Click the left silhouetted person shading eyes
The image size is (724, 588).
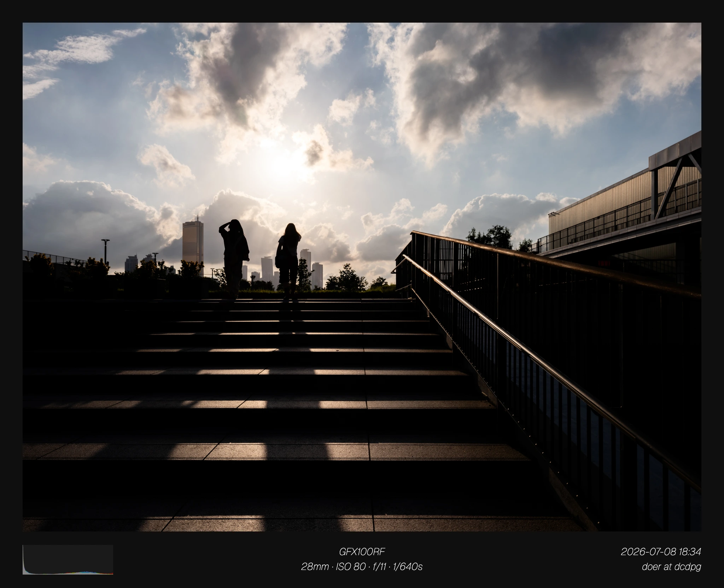click(234, 258)
